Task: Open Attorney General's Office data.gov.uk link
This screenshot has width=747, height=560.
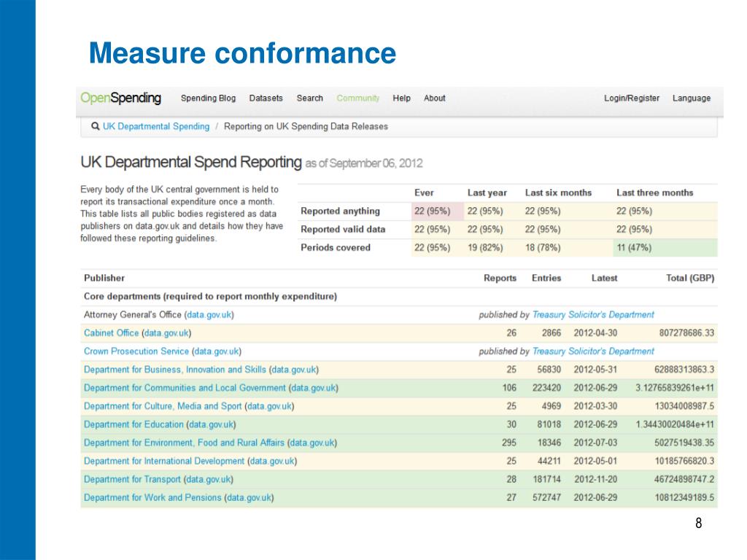Action: (x=209, y=315)
